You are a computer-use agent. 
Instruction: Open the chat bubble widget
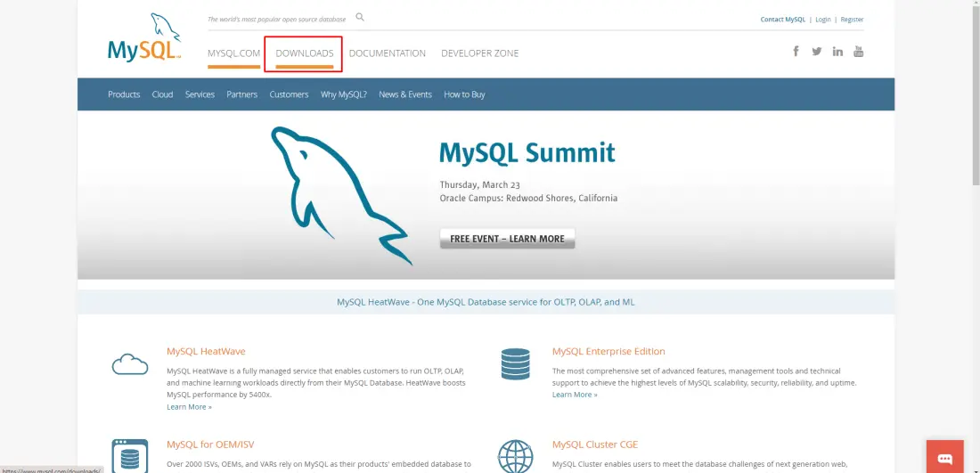point(945,459)
